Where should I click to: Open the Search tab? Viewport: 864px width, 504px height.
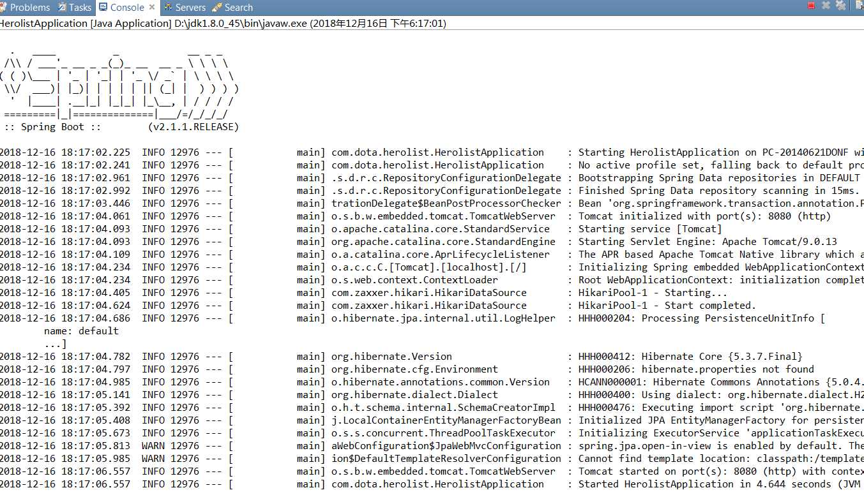pos(232,8)
